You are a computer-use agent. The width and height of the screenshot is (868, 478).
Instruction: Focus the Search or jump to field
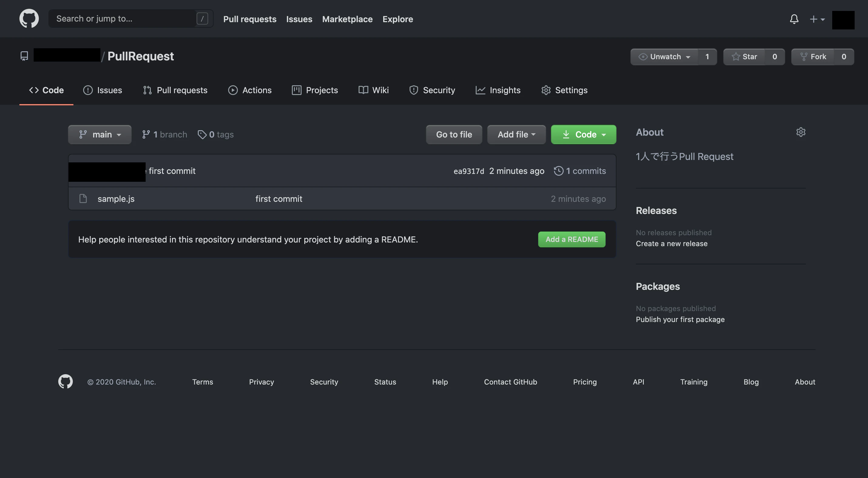125,19
